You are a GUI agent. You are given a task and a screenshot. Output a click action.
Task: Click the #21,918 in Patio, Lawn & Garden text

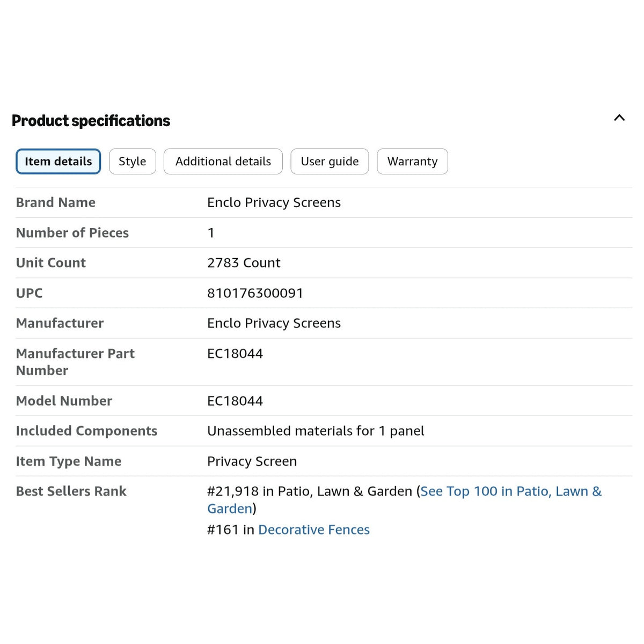pyautogui.click(x=310, y=491)
